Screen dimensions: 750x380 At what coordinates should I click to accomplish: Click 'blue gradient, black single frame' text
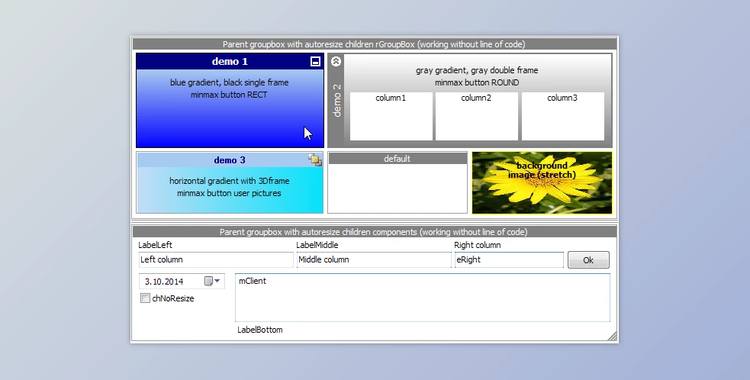(x=229, y=82)
